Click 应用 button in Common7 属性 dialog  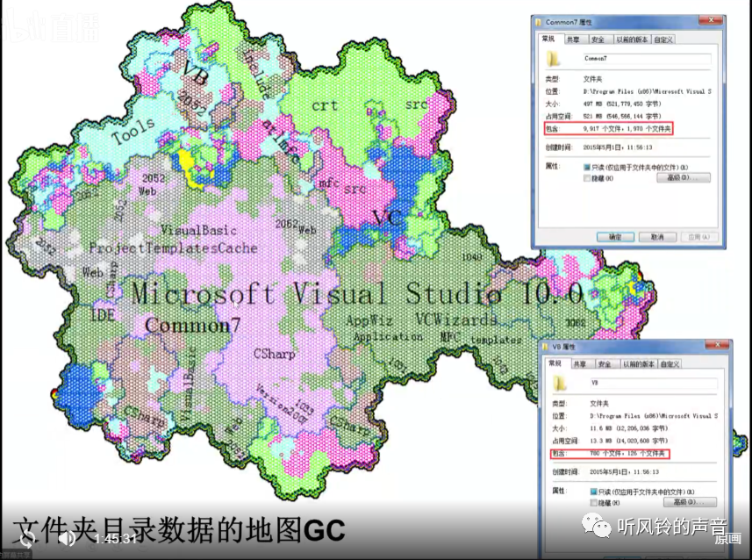point(699,237)
